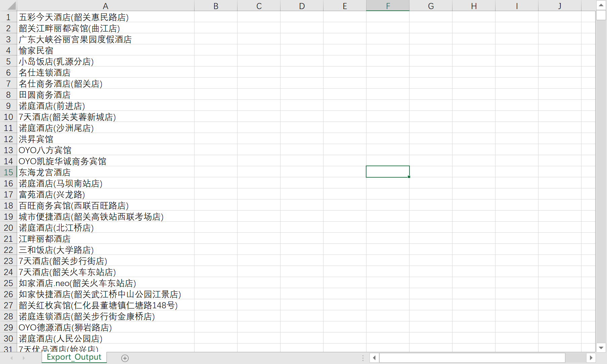Select cell with 三和饭店(大学路店)

coord(105,250)
